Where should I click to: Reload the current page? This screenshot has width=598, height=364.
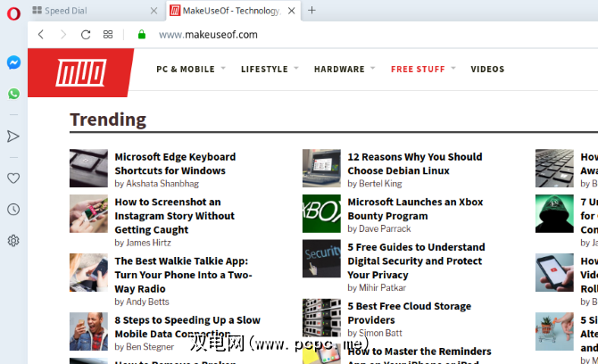tap(86, 35)
